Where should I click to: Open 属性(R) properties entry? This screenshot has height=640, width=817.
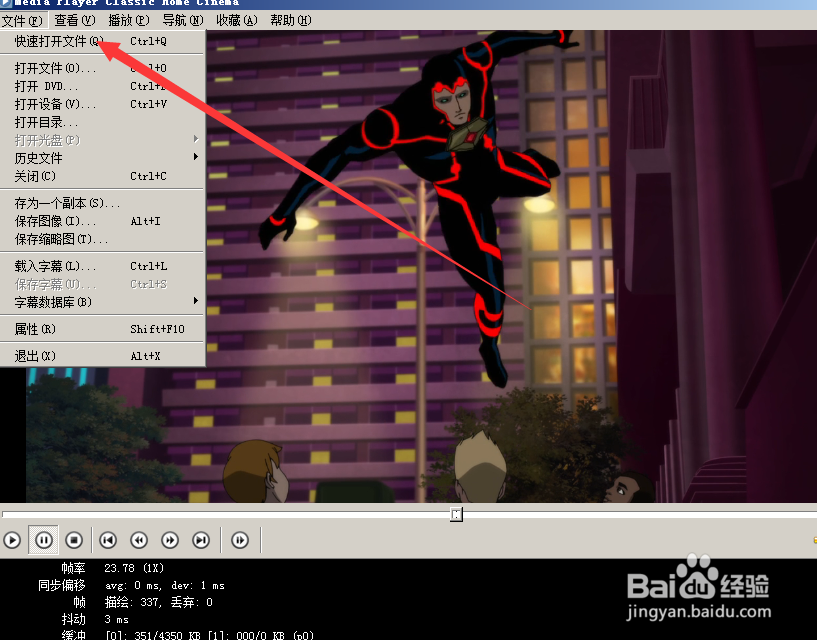102,329
